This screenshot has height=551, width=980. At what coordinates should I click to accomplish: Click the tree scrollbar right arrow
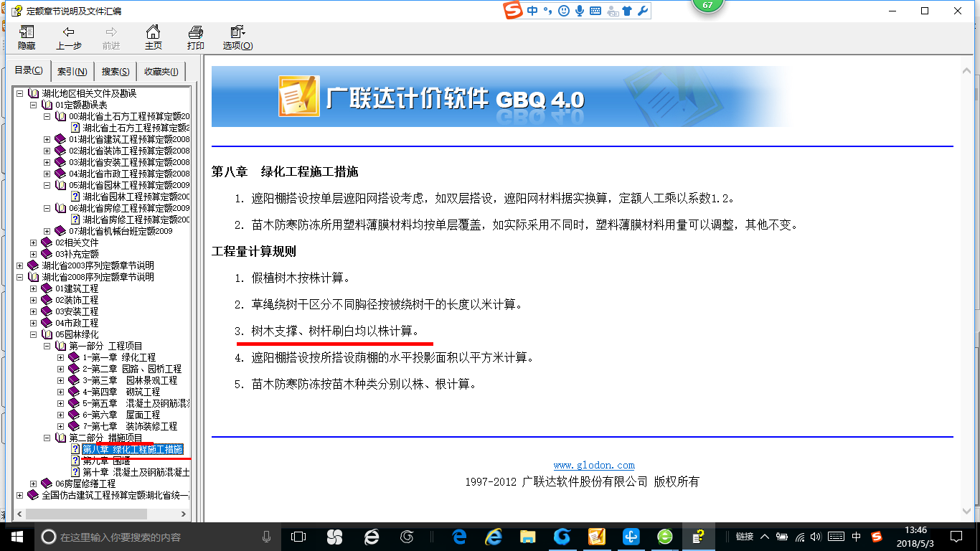coord(185,514)
